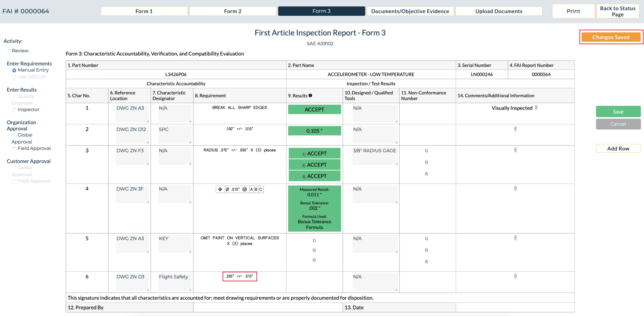Viewport: 644px width, 316px height.
Task: Click the part number L3426P06
Action: tap(176, 74)
